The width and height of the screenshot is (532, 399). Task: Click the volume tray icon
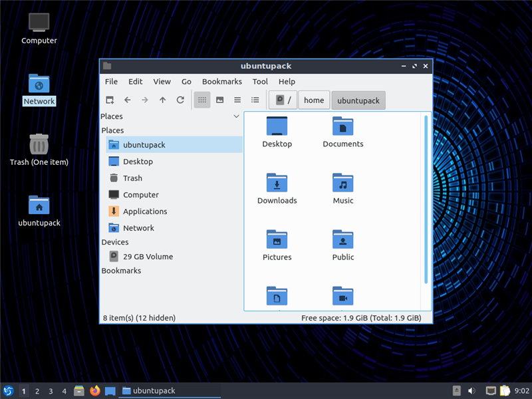click(471, 391)
